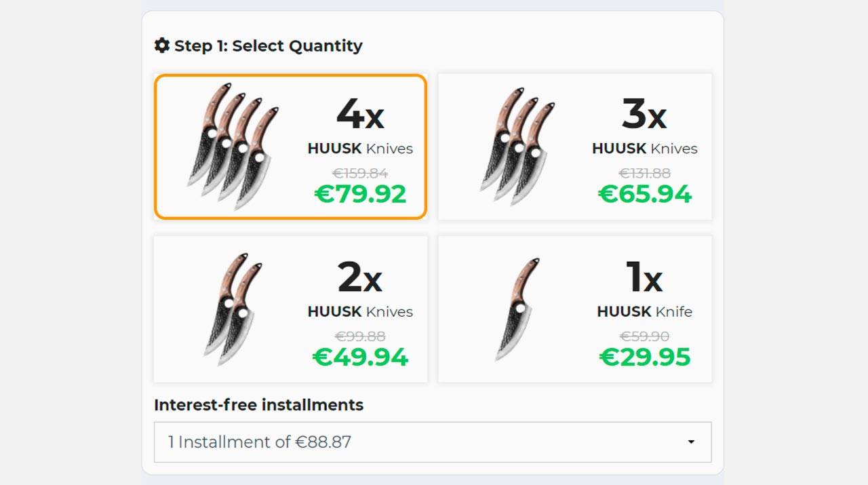The height and width of the screenshot is (485, 868).
Task: Click the €65.94 green price
Action: click(645, 194)
